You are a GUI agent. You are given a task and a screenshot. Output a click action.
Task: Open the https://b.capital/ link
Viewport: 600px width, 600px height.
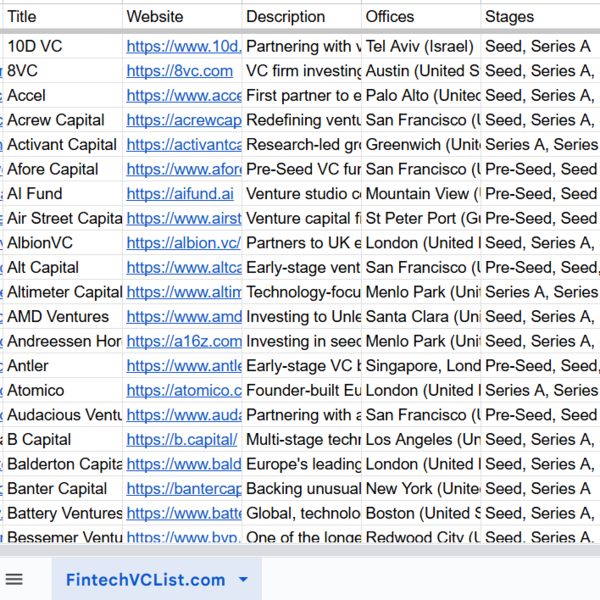(x=182, y=440)
